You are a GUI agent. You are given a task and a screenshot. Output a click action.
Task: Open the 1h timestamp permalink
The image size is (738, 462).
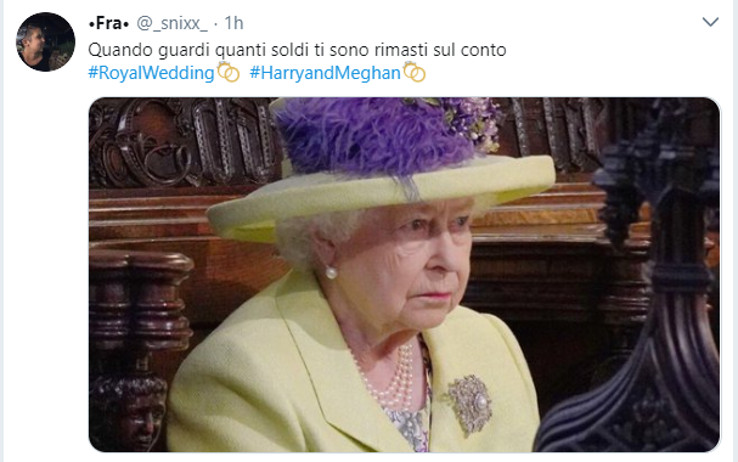233,23
